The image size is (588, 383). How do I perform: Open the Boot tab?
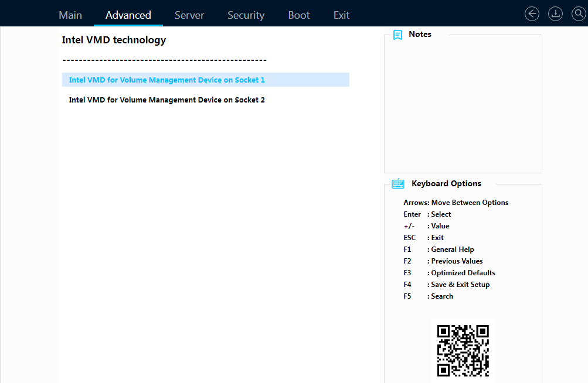[299, 15]
